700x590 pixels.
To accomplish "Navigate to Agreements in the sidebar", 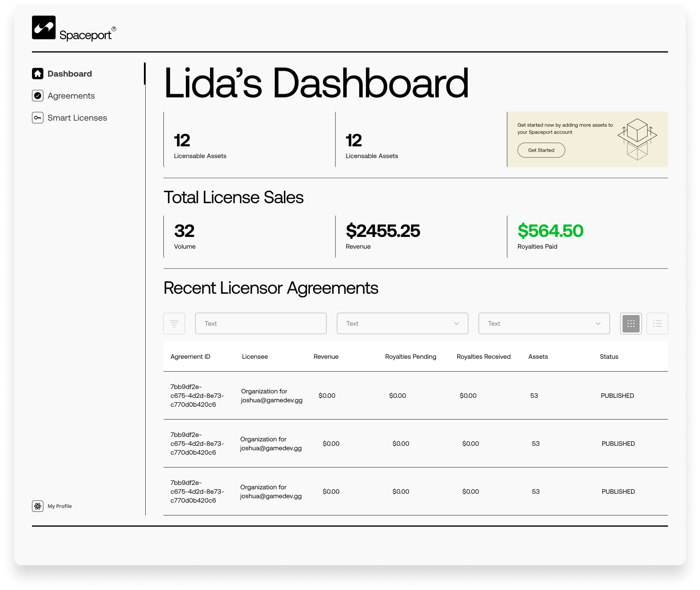I will 71,96.
